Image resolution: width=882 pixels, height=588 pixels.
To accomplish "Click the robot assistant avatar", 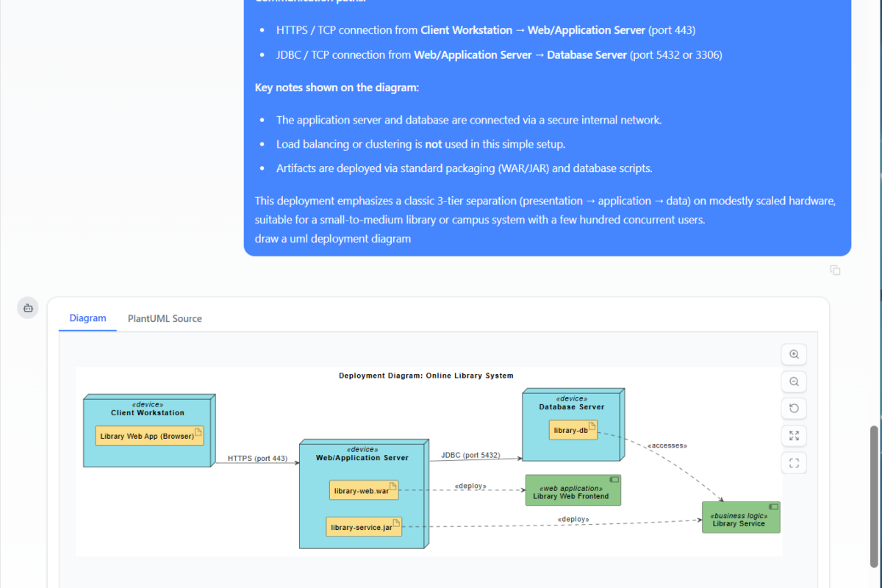I will click(27, 307).
